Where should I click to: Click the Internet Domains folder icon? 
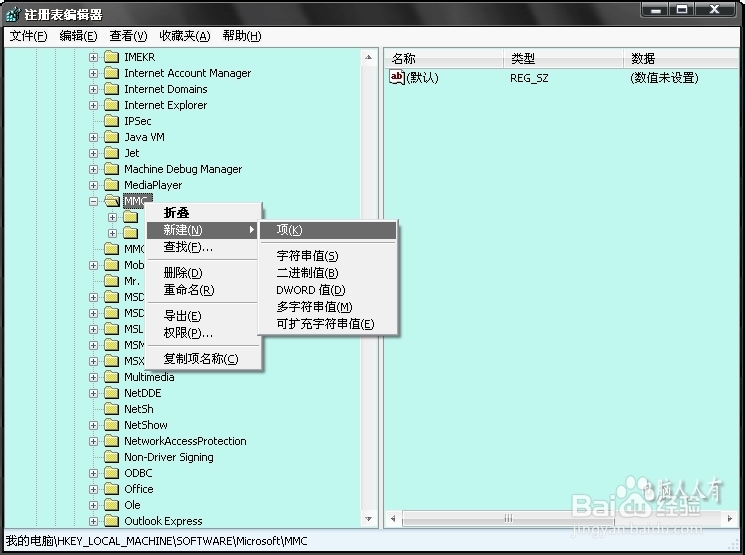click(112, 89)
